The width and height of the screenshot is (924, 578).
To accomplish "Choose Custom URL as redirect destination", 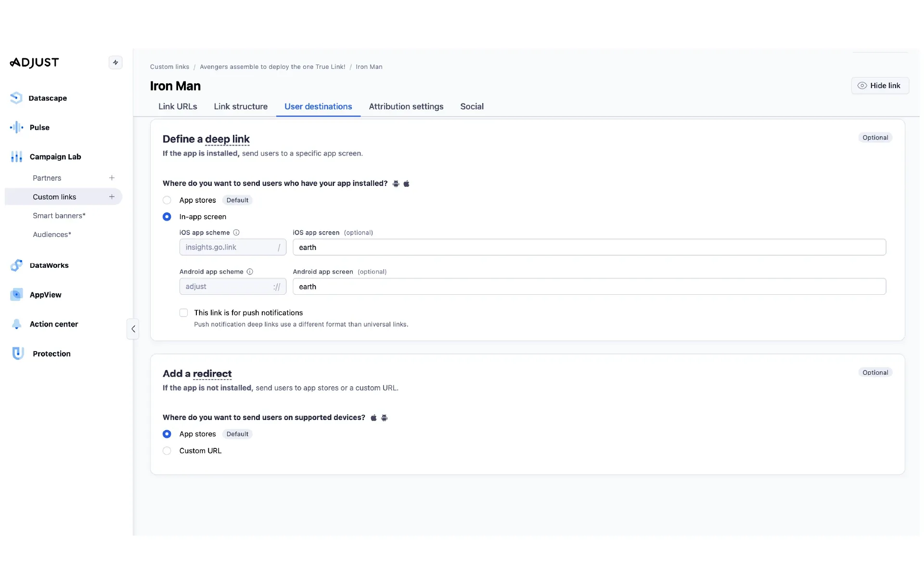I will click(167, 450).
